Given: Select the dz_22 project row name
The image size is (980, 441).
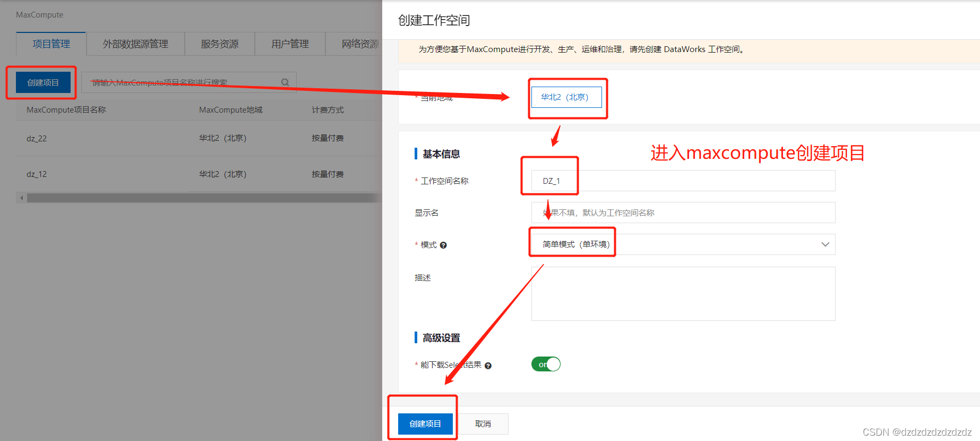Looking at the screenshot, I should [37, 139].
